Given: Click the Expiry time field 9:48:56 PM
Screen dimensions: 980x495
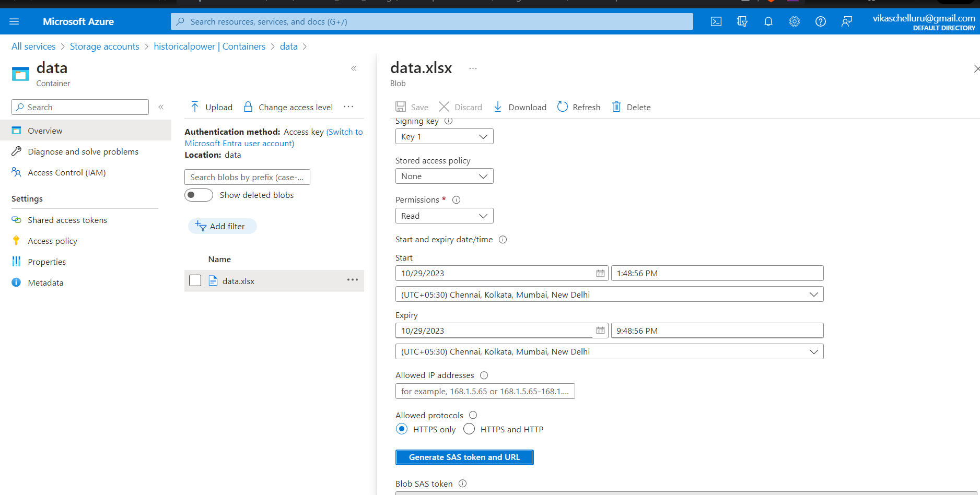Looking at the screenshot, I should [x=717, y=331].
